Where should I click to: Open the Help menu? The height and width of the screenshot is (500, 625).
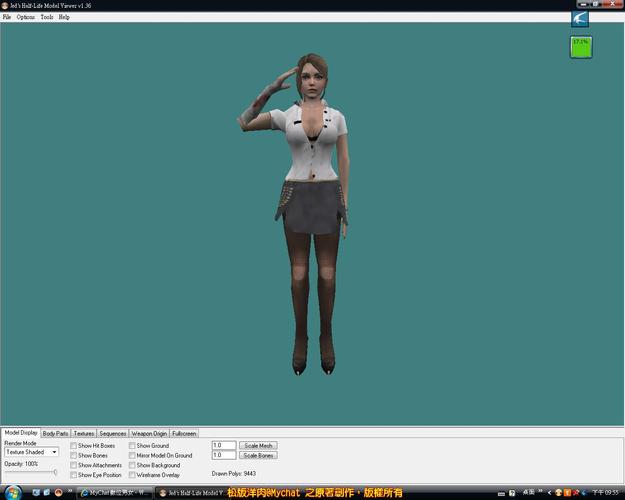(64, 17)
